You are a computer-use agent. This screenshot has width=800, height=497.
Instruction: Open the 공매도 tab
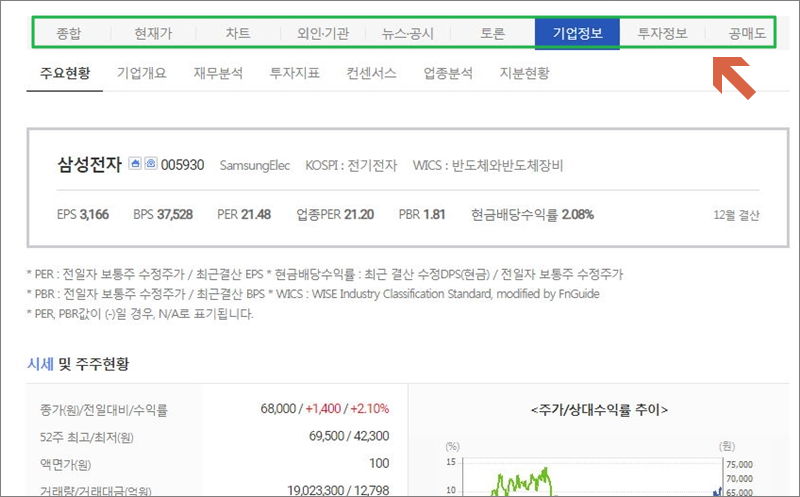(747, 33)
